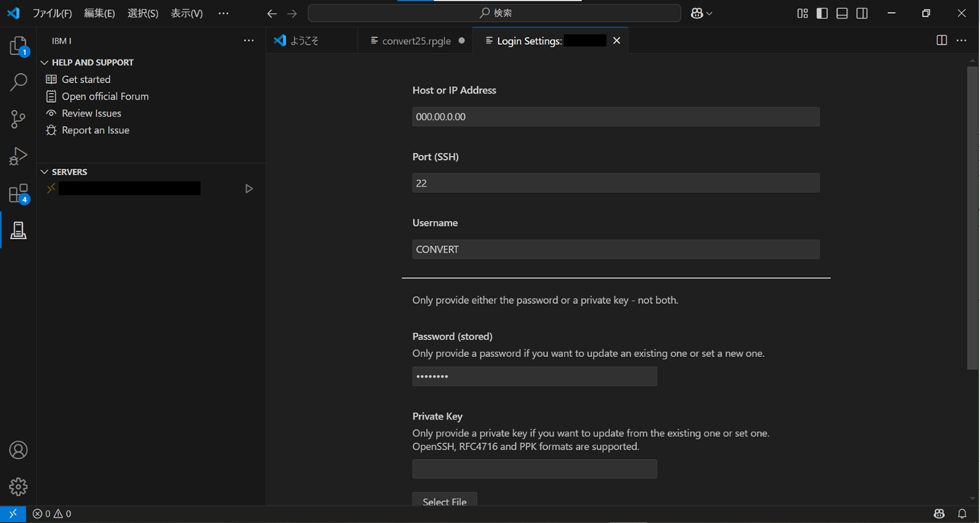
Task: Click the VS Code logo icon
Action: pos(13,13)
